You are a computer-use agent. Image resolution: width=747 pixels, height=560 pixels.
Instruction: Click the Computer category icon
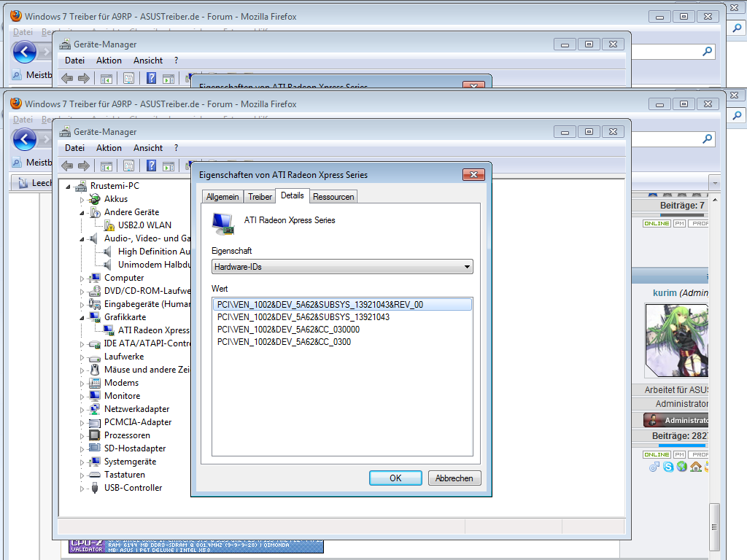pyautogui.click(x=95, y=278)
